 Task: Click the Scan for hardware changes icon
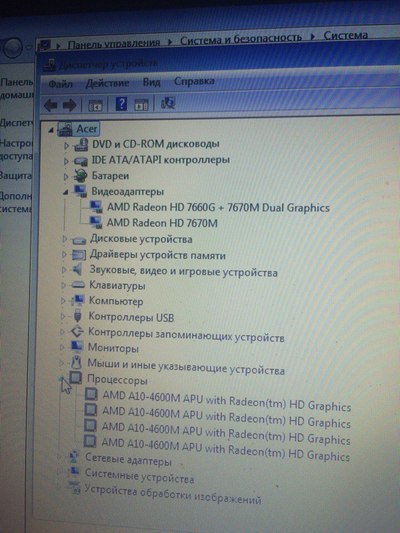[x=168, y=102]
